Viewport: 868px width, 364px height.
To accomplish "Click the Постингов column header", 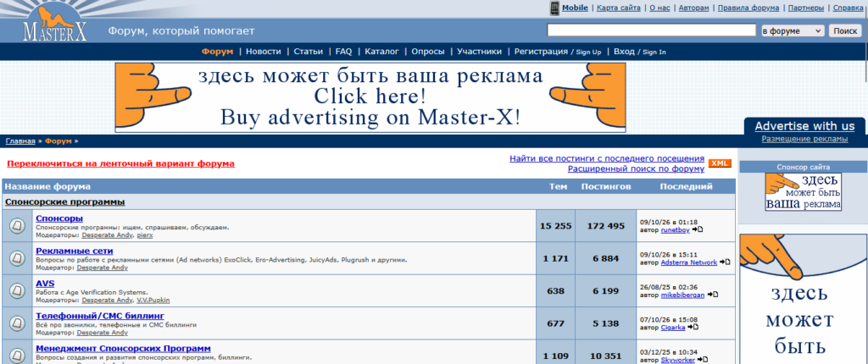I will click(x=605, y=186).
